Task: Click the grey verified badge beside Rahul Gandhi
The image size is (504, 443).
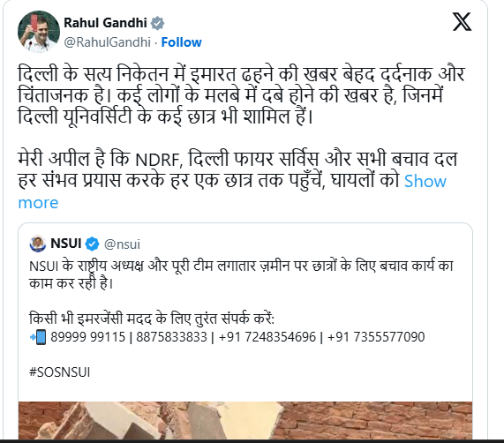Action: point(157,24)
